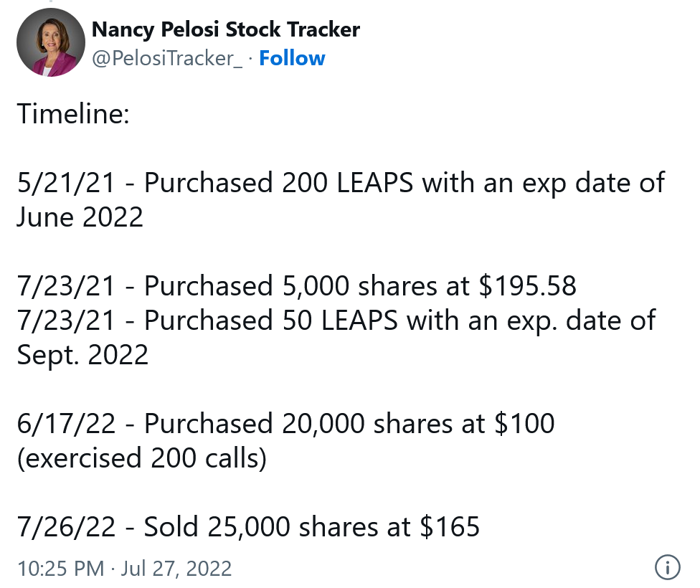
Task: Click the 6/17/22 20,000 shares line
Action: tap(285, 423)
